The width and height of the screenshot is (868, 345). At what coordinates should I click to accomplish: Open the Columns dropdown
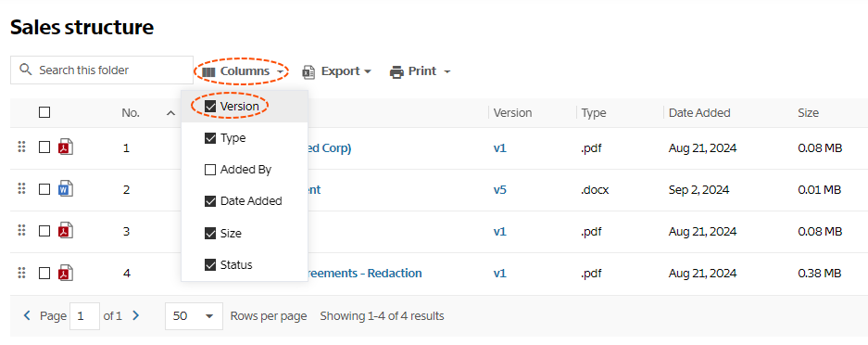243,71
